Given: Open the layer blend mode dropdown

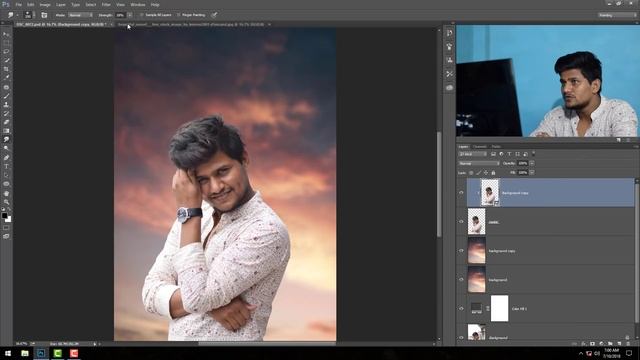Looking at the screenshot, I should [x=479, y=163].
